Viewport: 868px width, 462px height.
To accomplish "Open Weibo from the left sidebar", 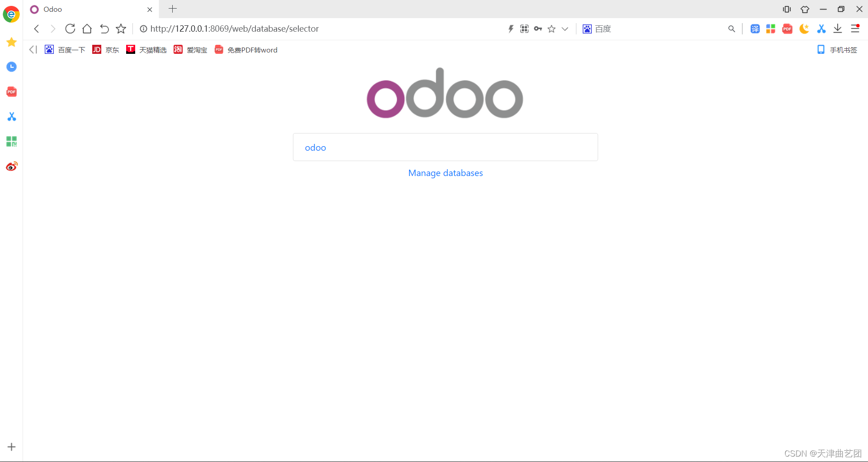I will (11, 166).
